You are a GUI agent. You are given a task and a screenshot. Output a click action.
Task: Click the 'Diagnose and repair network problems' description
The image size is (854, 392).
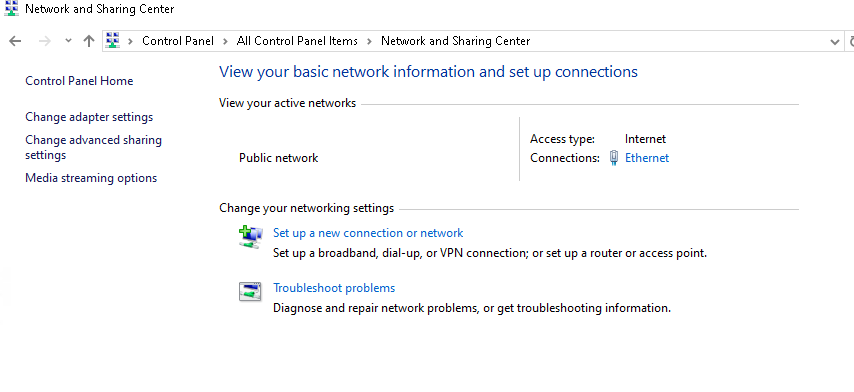coord(472,308)
